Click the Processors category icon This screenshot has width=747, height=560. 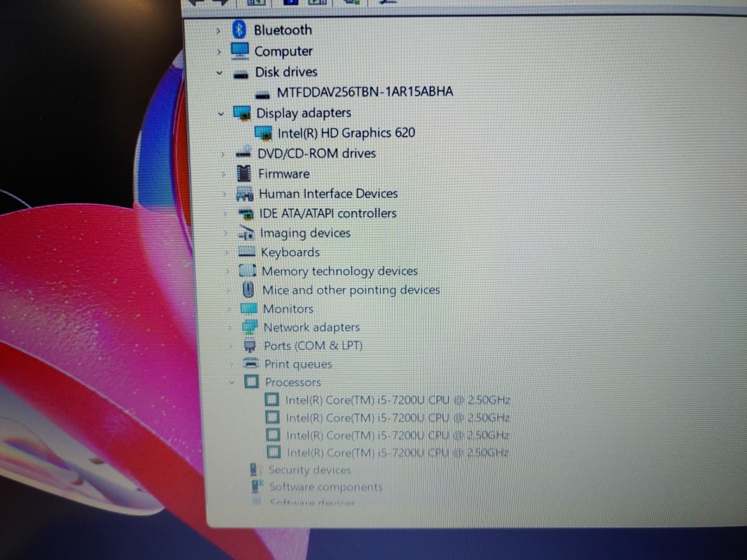[251, 382]
